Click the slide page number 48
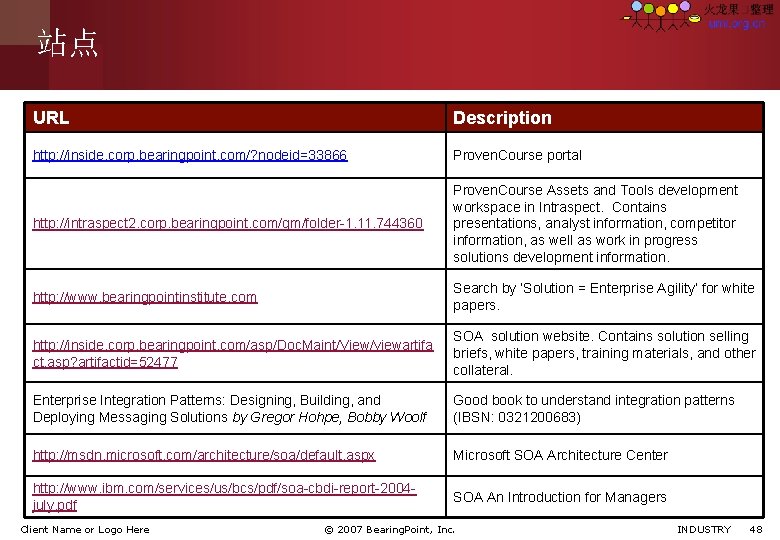Screen dimensions: 780x540 pyautogui.click(x=756, y=530)
